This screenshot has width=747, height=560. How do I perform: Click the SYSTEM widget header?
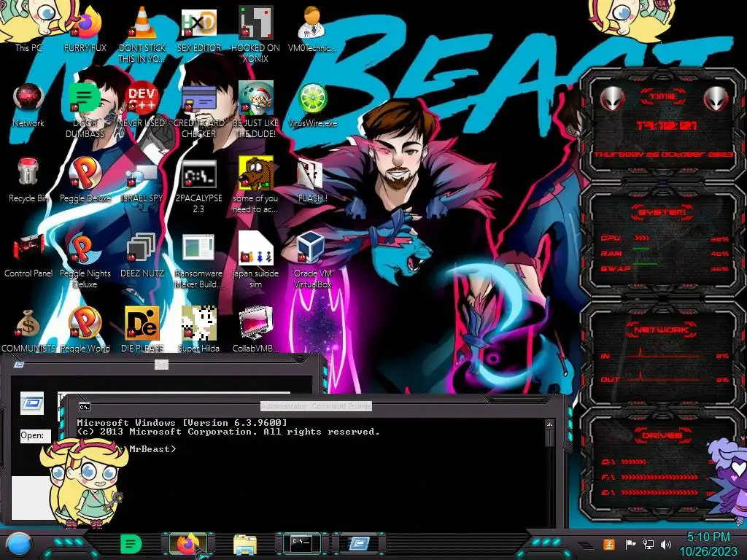662,212
